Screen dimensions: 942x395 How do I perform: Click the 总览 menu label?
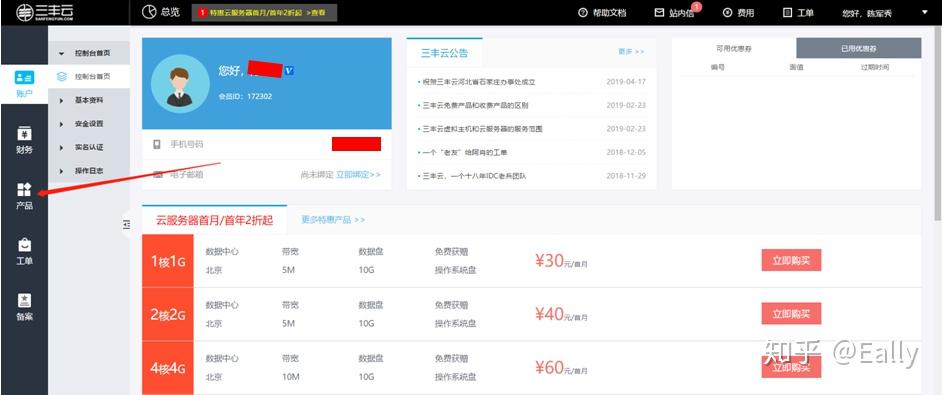tap(170, 12)
